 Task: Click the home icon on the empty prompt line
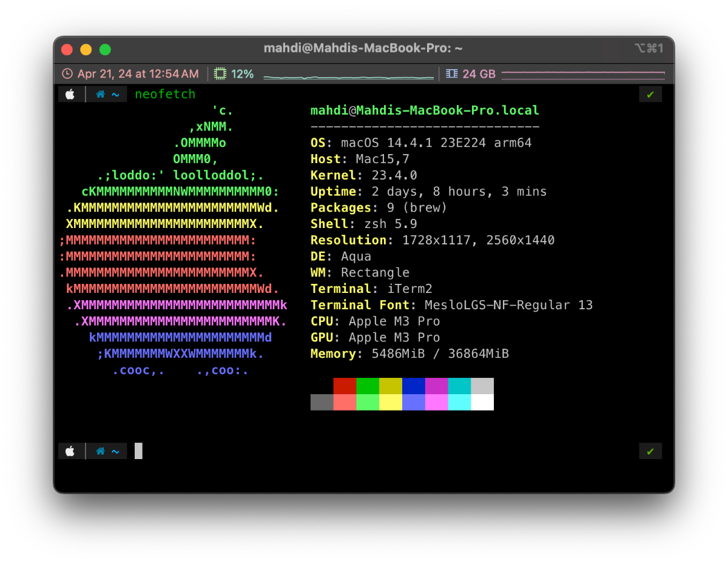[101, 451]
